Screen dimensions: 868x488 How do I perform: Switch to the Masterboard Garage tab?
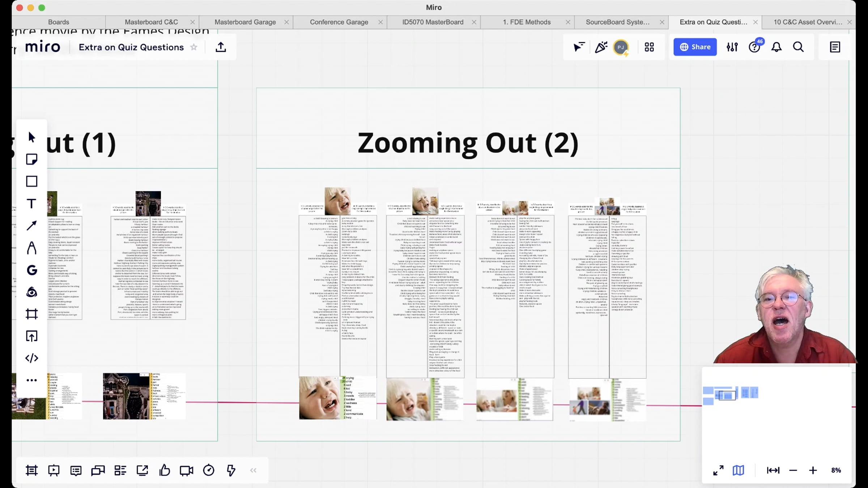coord(245,22)
